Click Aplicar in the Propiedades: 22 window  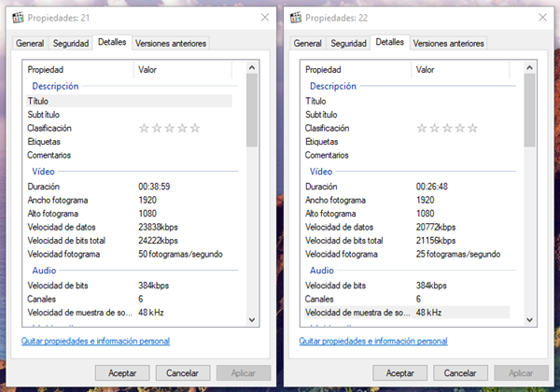tap(521, 373)
